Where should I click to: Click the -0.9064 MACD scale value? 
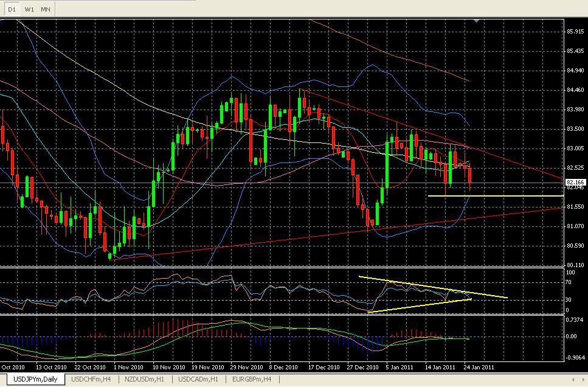click(x=574, y=357)
